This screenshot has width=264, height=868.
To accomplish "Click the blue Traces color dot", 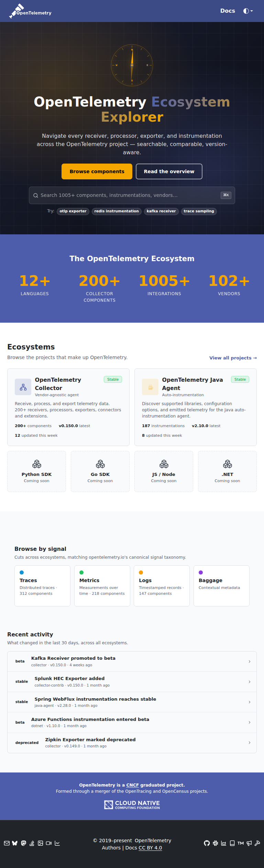I will (22, 572).
